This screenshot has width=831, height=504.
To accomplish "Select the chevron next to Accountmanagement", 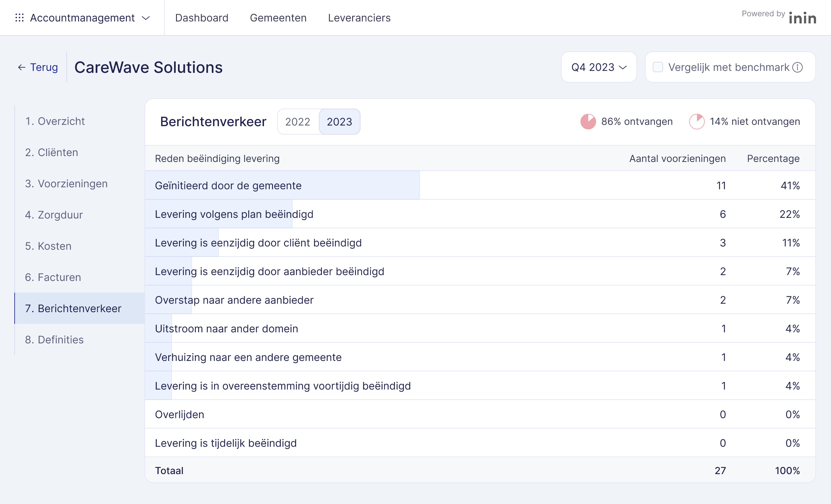I will [146, 18].
